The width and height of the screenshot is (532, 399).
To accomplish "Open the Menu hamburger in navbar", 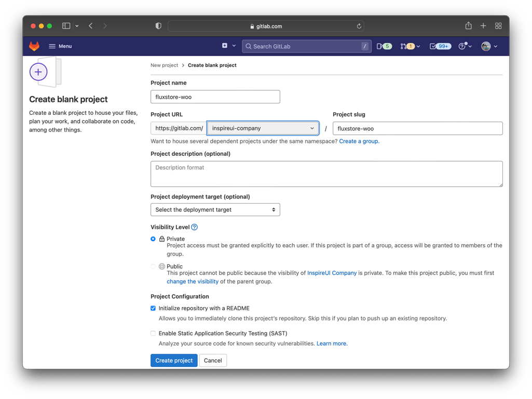I will (x=60, y=46).
